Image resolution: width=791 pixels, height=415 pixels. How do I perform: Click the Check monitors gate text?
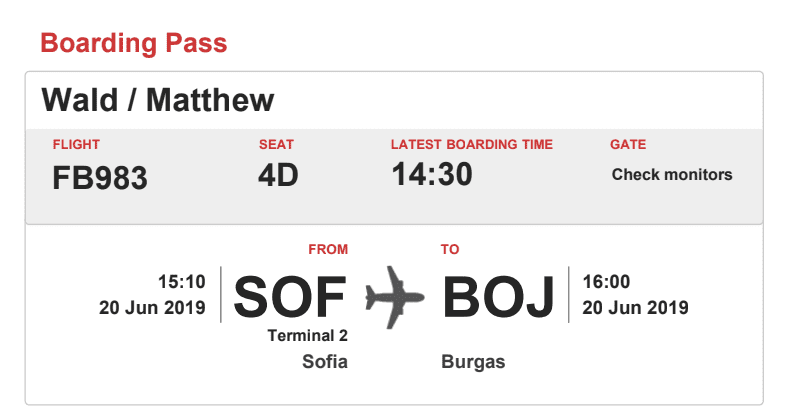(672, 174)
